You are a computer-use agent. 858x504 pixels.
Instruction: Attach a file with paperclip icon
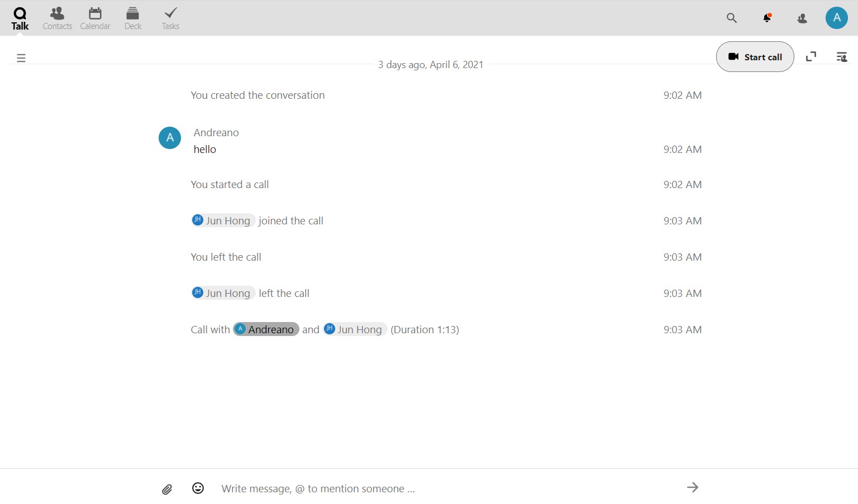tap(167, 489)
